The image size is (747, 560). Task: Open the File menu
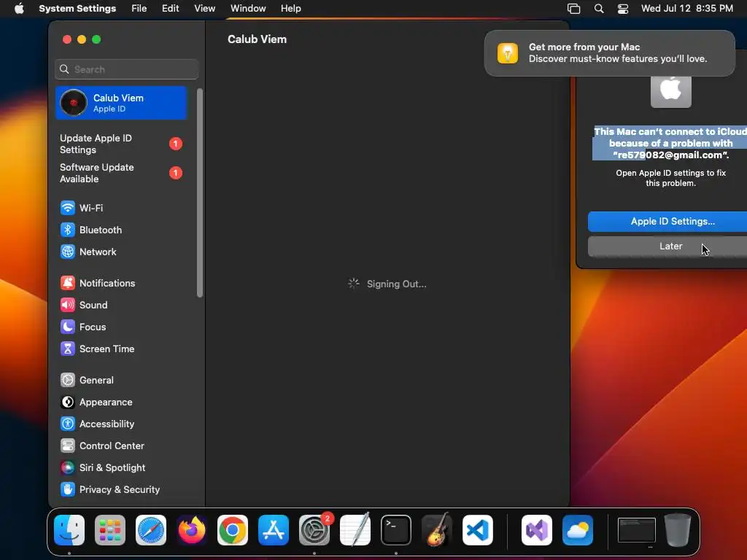tap(139, 9)
